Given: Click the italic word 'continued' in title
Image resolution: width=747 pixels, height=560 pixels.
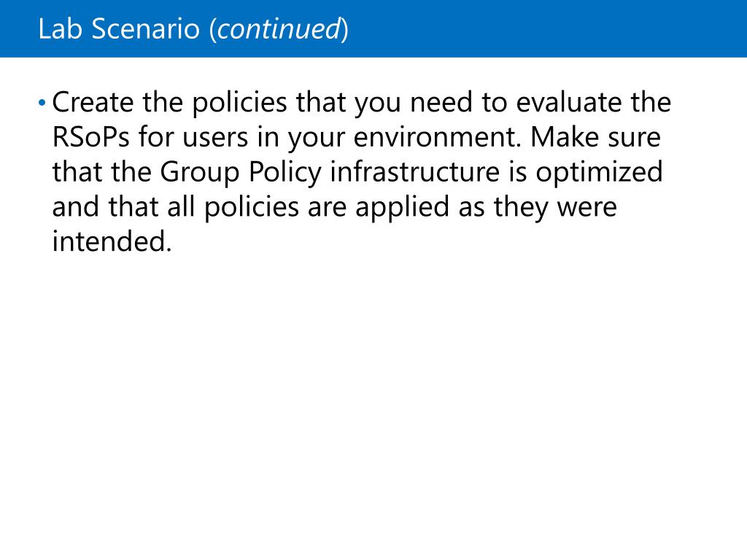Looking at the screenshot, I should pyautogui.click(x=279, y=29).
